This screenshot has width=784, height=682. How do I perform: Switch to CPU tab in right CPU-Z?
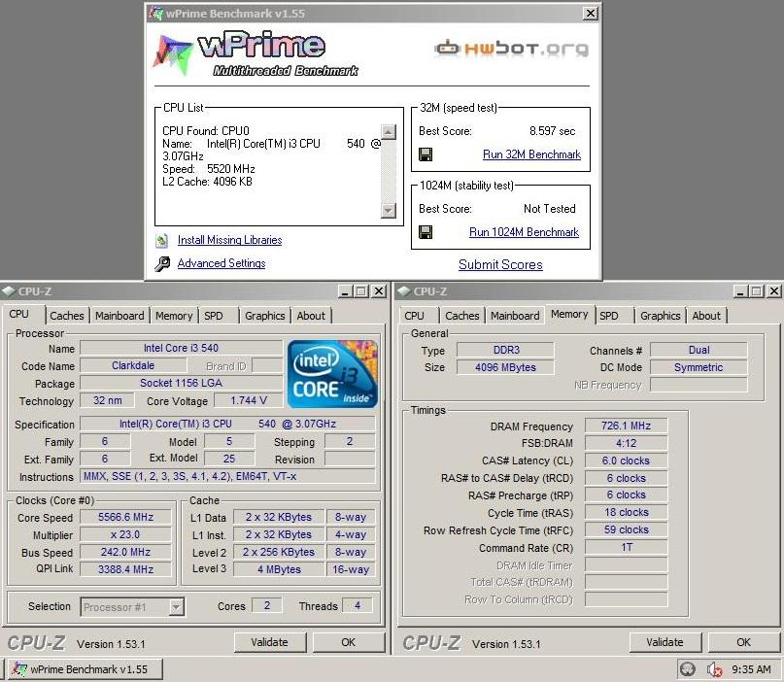[414, 316]
